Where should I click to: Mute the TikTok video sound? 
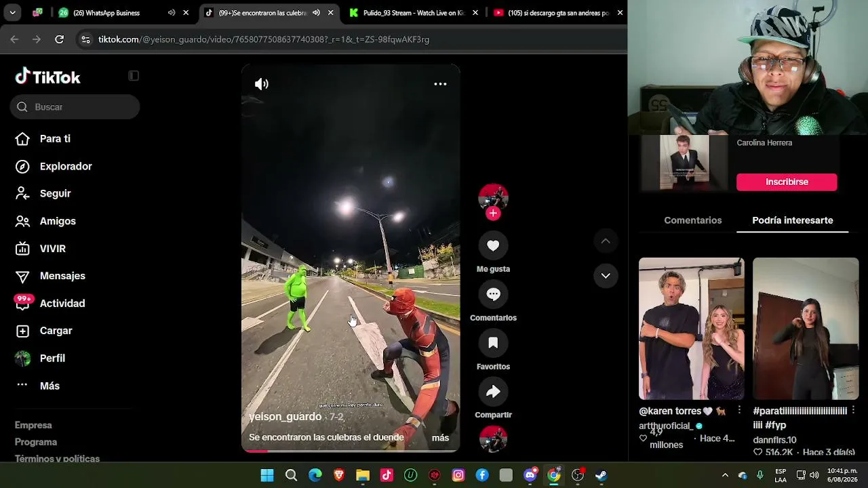[262, 84]
